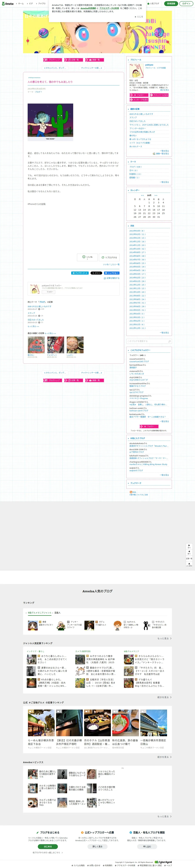Click 記事を報告する report link

pyautogui.click(x=112, y=278)
